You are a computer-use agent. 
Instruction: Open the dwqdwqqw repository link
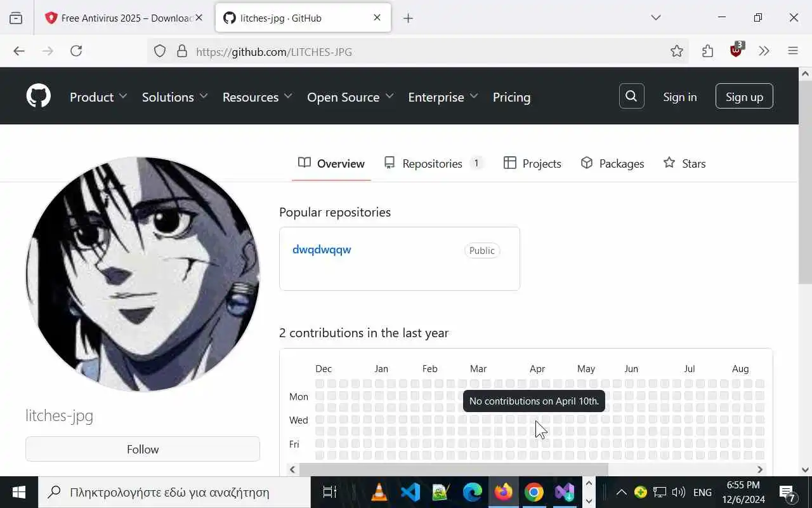click(322, 250)
